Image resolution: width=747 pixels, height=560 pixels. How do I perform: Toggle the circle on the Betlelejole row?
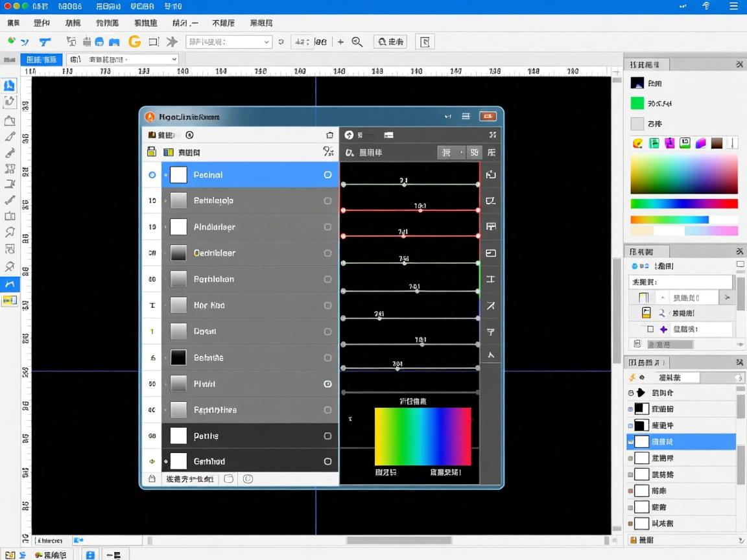coord(327,201)
